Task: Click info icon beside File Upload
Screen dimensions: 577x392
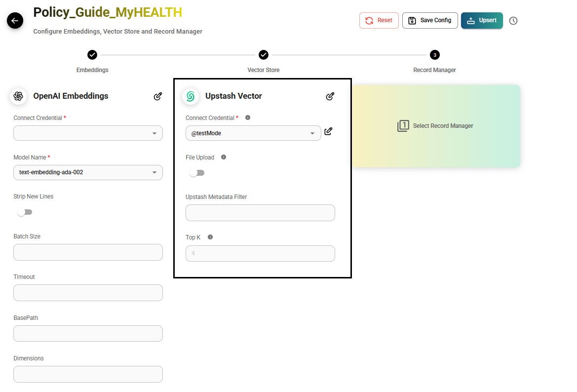Action: [224, 157]
